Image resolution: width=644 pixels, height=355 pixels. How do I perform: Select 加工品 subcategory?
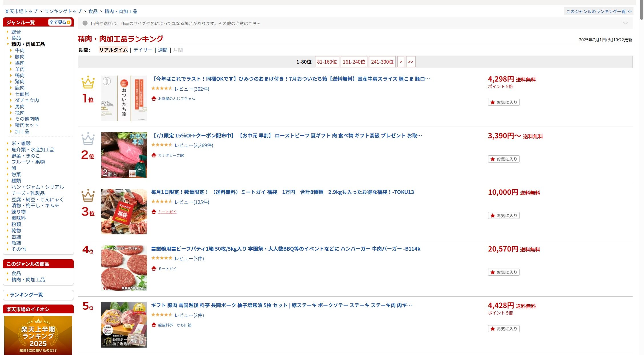(22, 131)
